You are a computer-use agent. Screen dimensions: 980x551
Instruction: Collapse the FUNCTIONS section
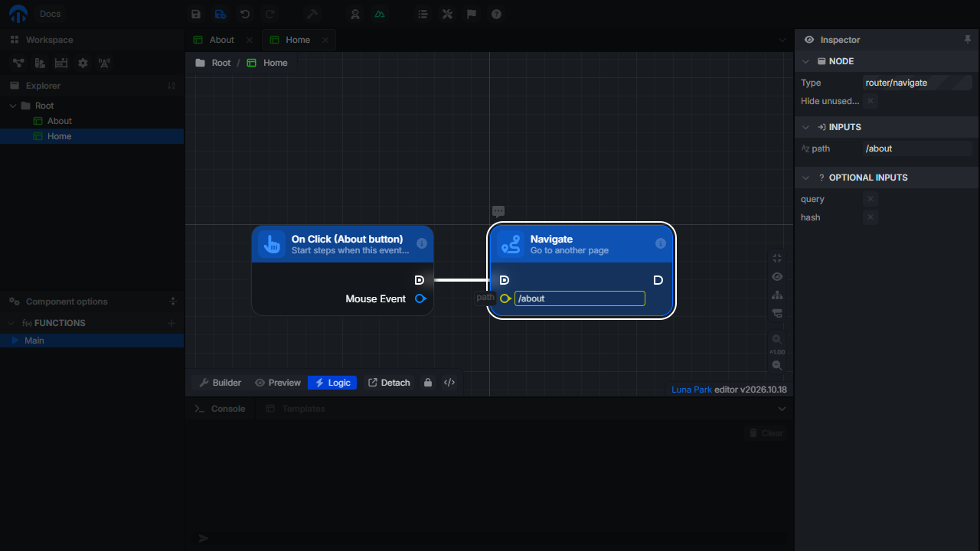tap(13, 323)
